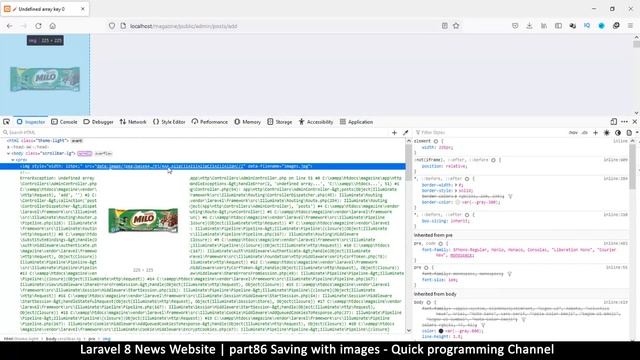The width and height of the screenshot is (640, 360).
Task: Toggle .cls classes panel
Action: point(584,133)
